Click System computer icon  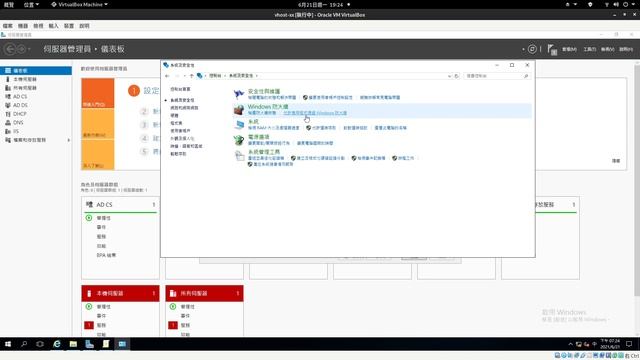[x=239, y=124]
